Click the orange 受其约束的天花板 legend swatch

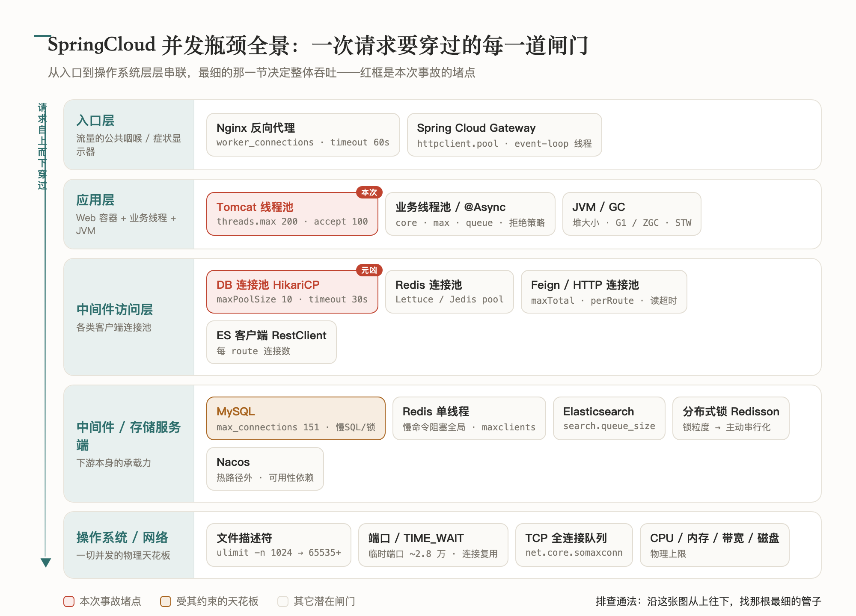click(166, 601)
